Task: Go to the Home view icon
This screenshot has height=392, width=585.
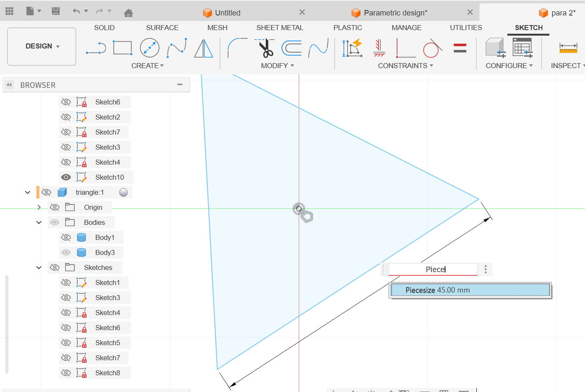Action: [x=129, y=13]
